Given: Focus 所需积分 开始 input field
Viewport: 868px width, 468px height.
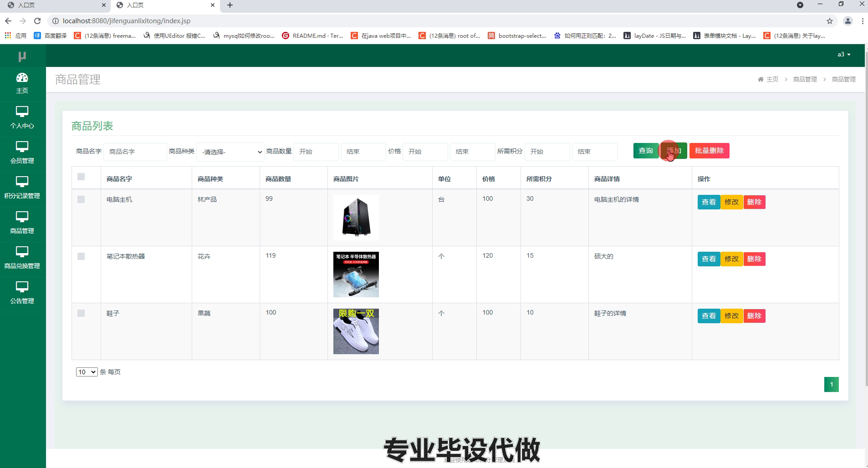Looking at the screenshot, I should pos(547,152).
